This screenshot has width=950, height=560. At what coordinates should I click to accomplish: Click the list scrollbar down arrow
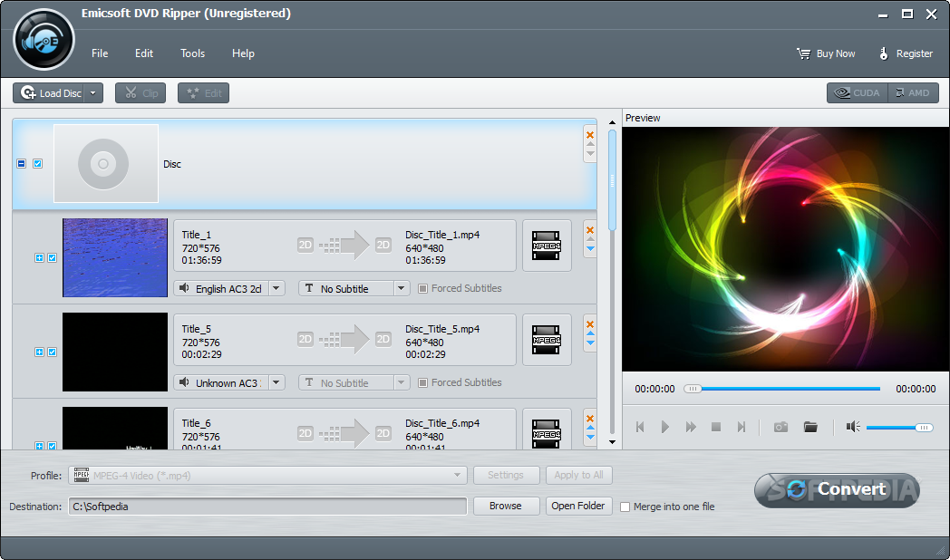click(x=612, y=442)
